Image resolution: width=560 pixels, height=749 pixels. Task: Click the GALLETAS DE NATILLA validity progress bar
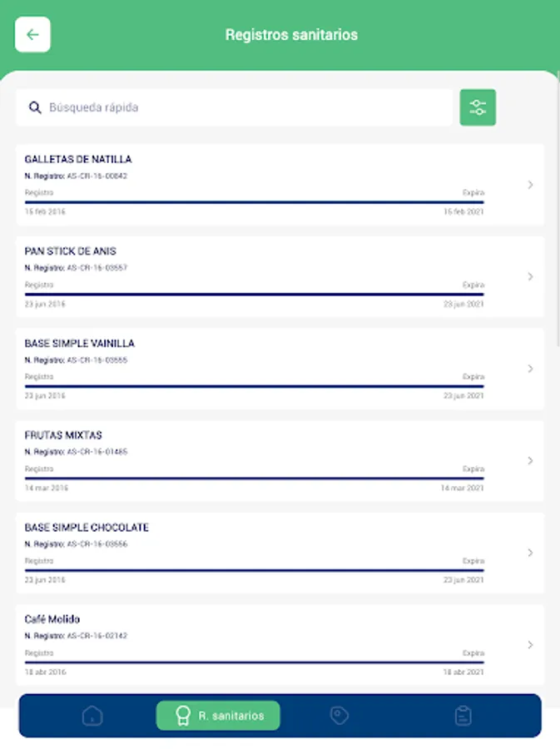pyautogui.click(x=254, y=202)
